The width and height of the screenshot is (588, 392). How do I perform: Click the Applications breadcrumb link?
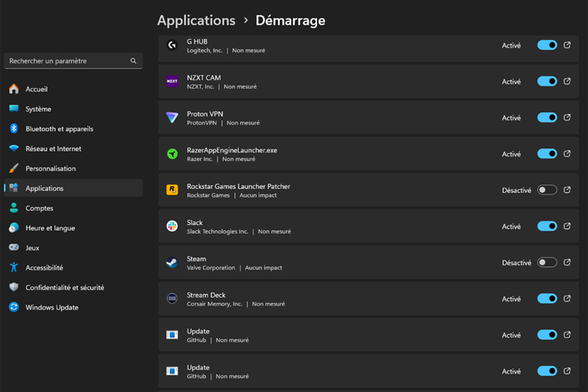click(x=196, y=20)
